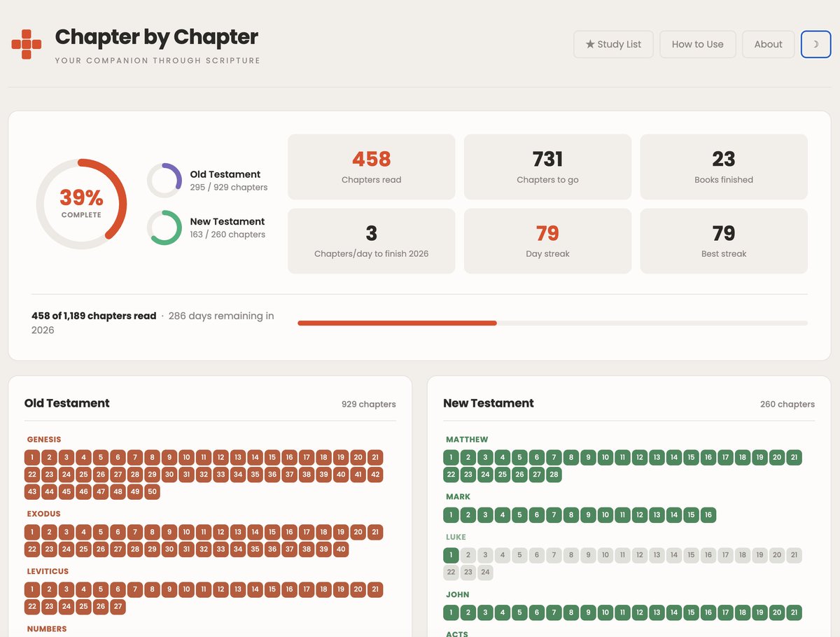Toggle John chapter 10 as read

click(x=605, y=613)
